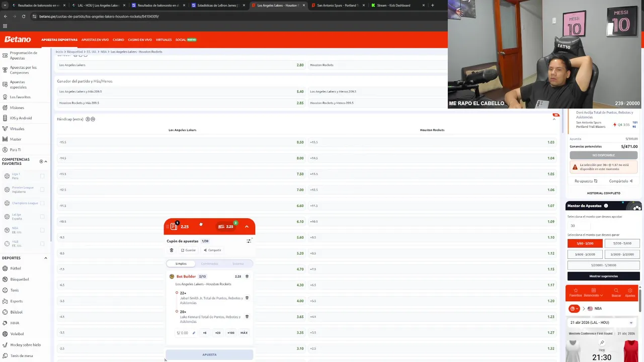Open 21 abr 2026 (LAL - HOU) dropdown

click(x=602, y=322)
